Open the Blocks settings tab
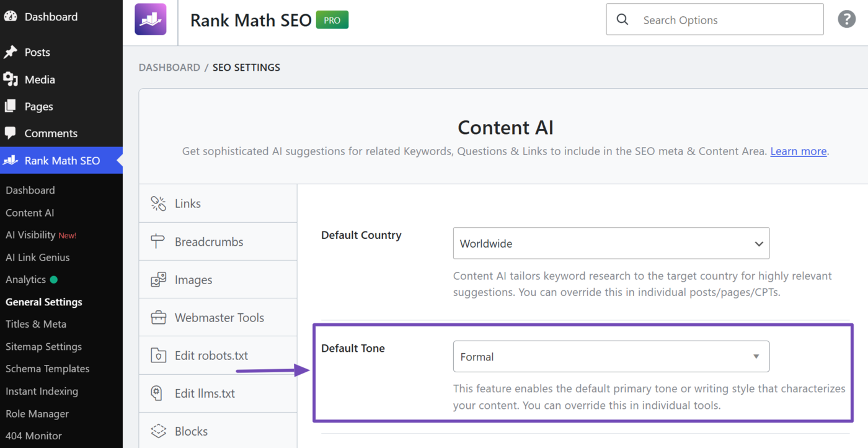 [x=218, y=431]
